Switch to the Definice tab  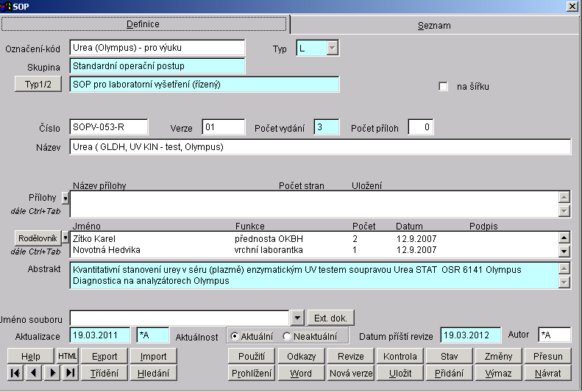tap(143, 24)
